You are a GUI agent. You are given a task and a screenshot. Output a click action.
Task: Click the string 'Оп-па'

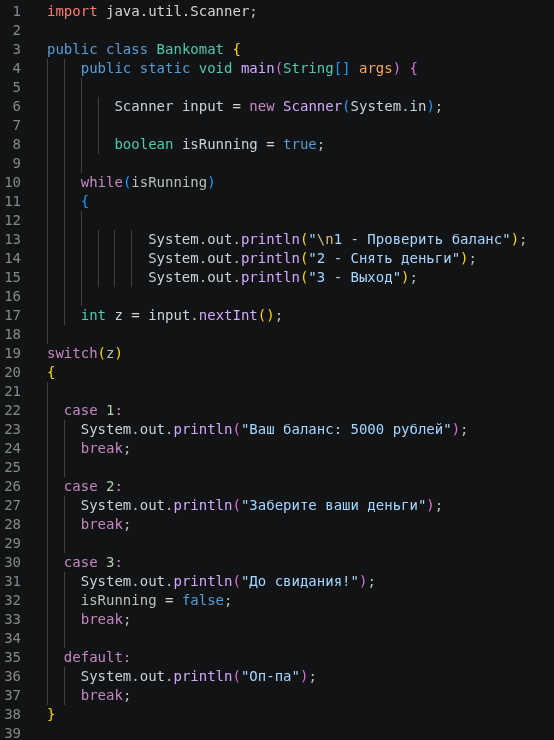[x=270, y=676]
